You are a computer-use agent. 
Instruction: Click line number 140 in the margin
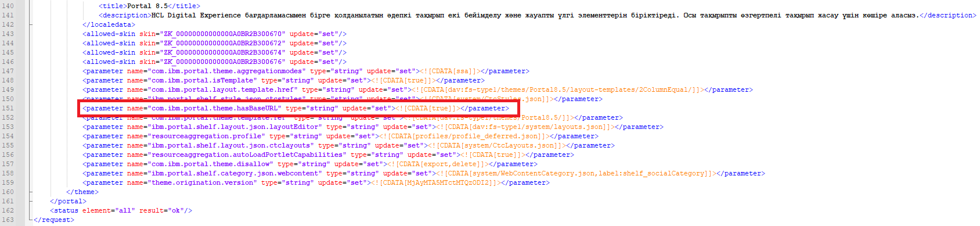click(x=8, y=6)
